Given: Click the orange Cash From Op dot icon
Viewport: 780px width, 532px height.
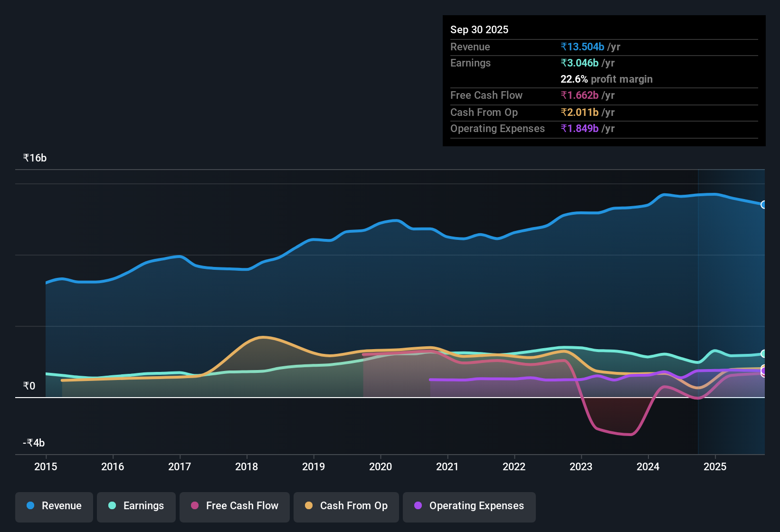Looking at the screenshot, I should click(x=309, y=506).
